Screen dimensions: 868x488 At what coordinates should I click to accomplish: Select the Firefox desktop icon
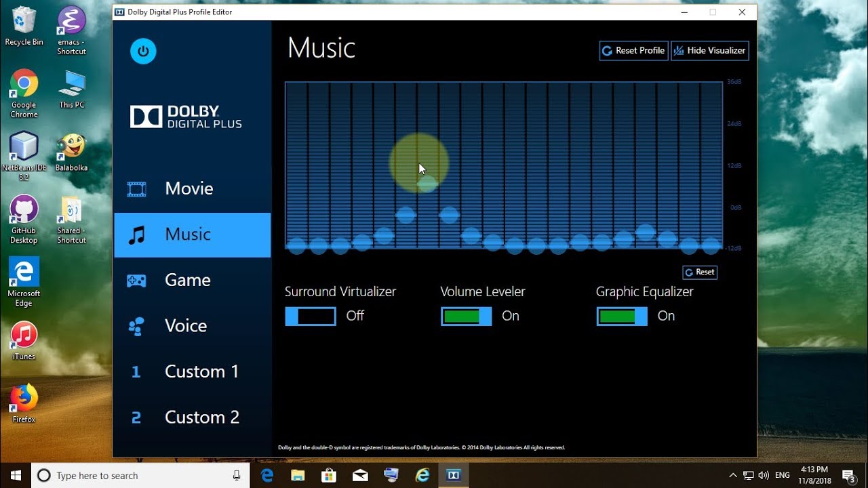(24, 404)
